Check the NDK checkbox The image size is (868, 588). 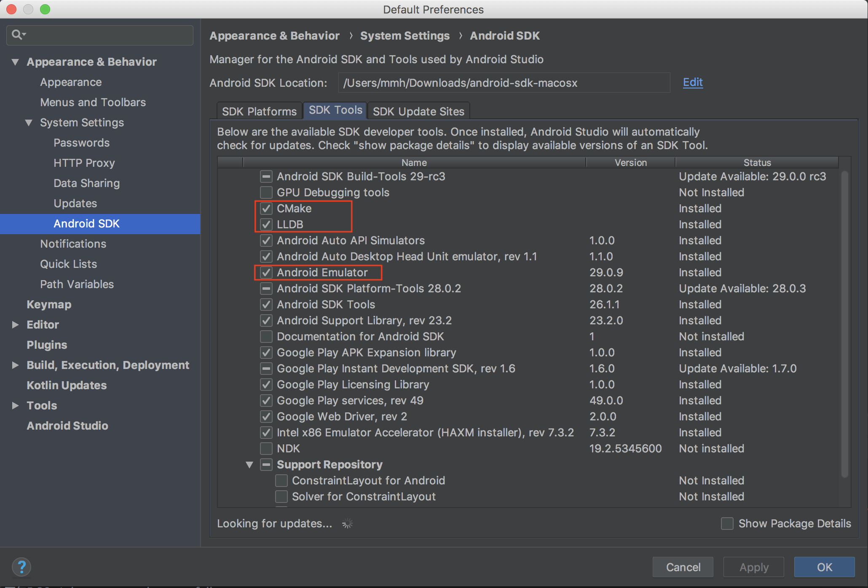click(266, 449)
